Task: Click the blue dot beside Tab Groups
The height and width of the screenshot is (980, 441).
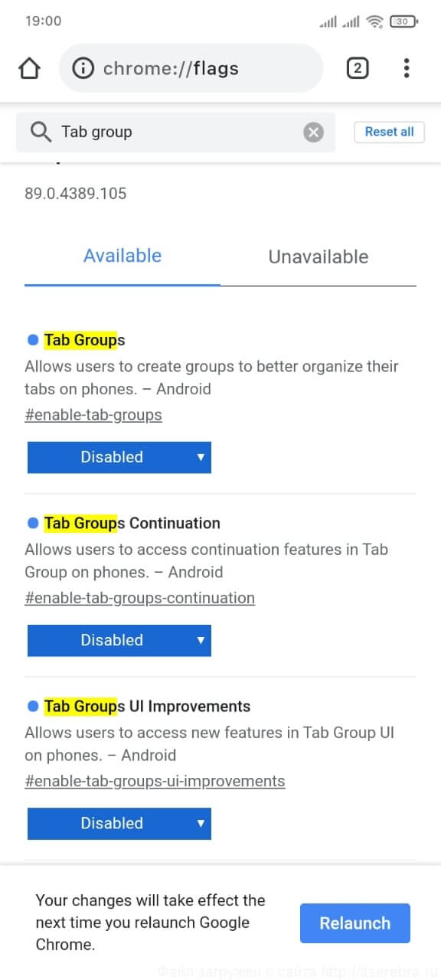Action: (x=33, y=339)
